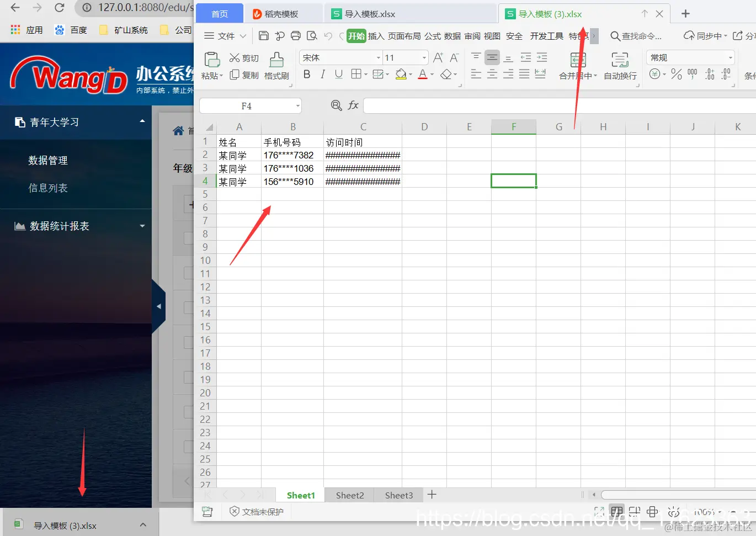Click the magnifier icon beside fx
This screenshot has height=536, width=756.
click(x=336, y=105)
